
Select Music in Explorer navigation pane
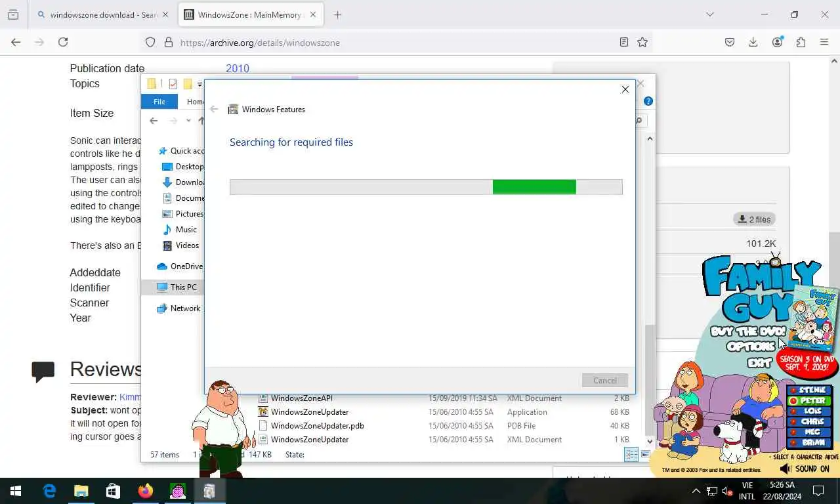[180, 230]
